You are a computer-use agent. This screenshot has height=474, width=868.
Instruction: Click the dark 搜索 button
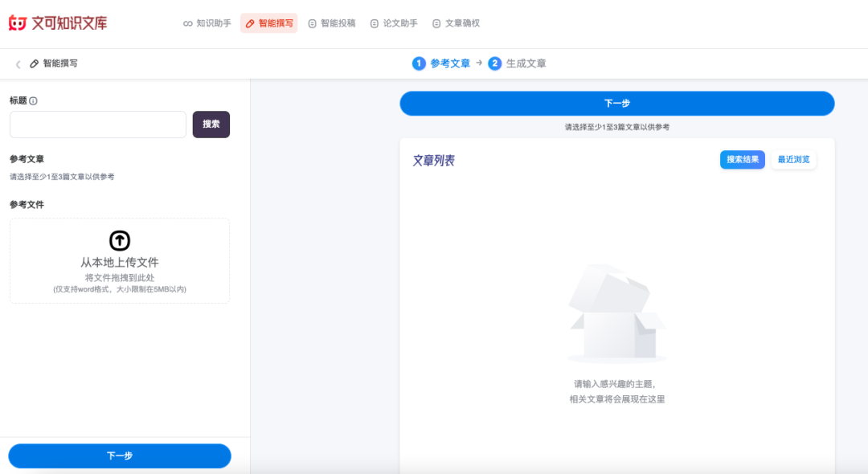click(x=211, y=125)
